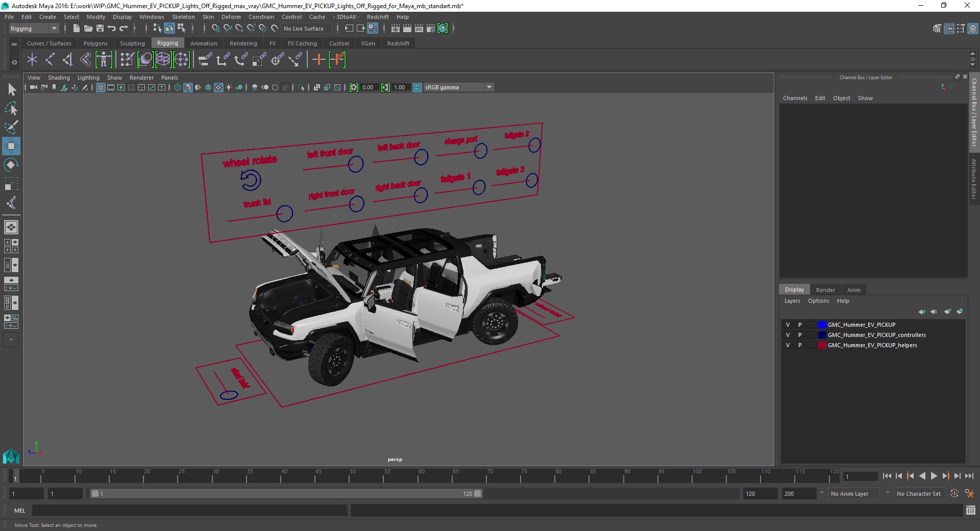Click create new empty layer icon

(x=948, y=311)
